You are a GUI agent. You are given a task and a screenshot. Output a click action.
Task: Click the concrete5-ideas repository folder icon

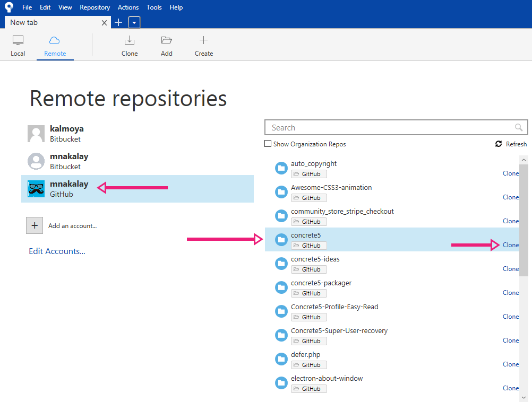pos(281,264)
